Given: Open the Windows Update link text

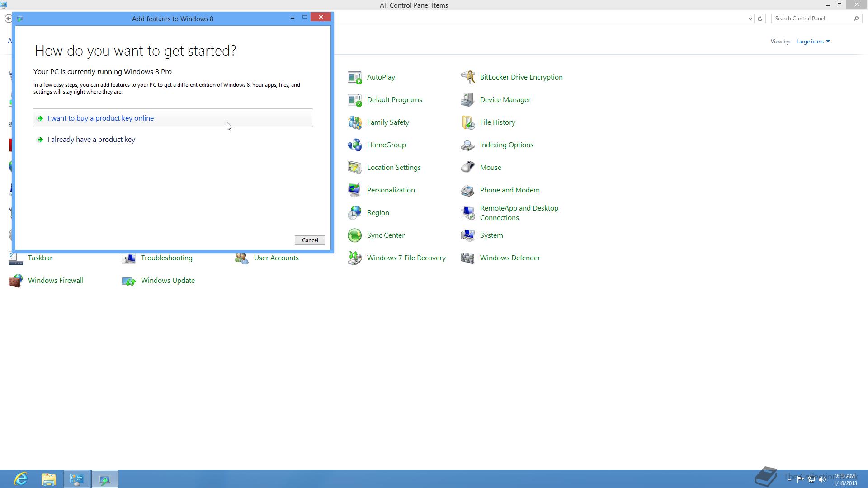Looking at the screenshot, I should (x=168, y=281).
